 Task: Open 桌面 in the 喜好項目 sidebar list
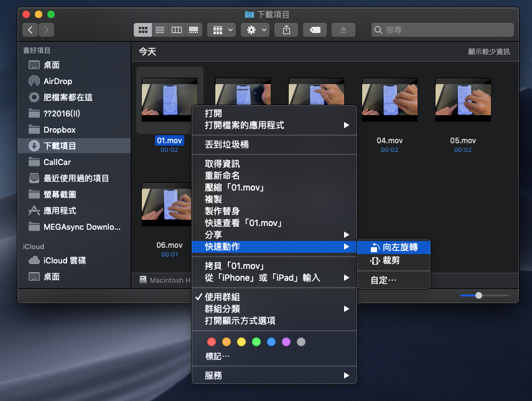pos(74,65)
